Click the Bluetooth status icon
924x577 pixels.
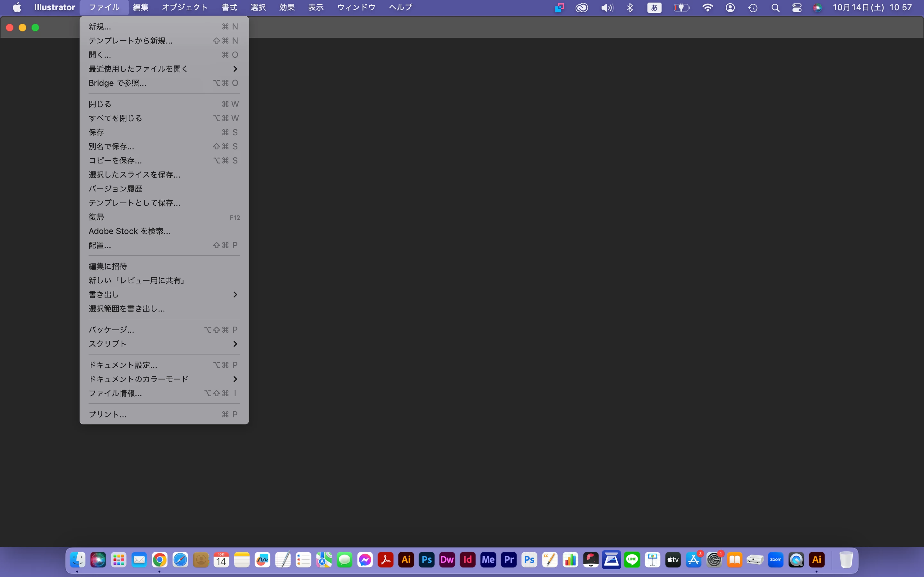click(630, 8)
